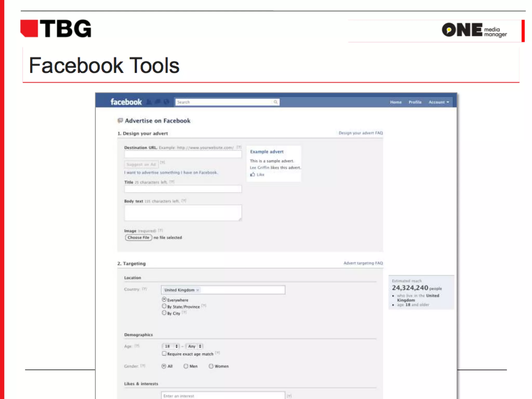Click help [?] next to Destination URL
Screen dimensions: 532x399
pos(239,147)
